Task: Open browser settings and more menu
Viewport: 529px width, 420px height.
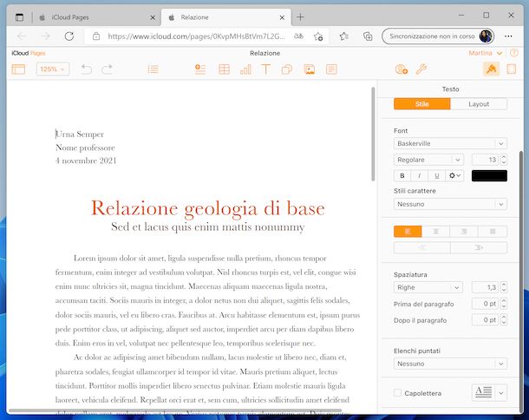Action: (x=508, y=36)
